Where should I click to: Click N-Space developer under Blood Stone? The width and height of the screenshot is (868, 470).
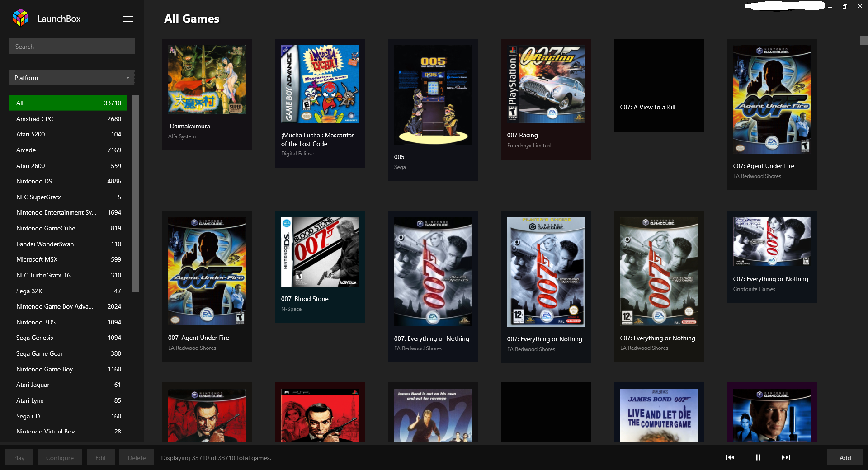tap(291, 309)
